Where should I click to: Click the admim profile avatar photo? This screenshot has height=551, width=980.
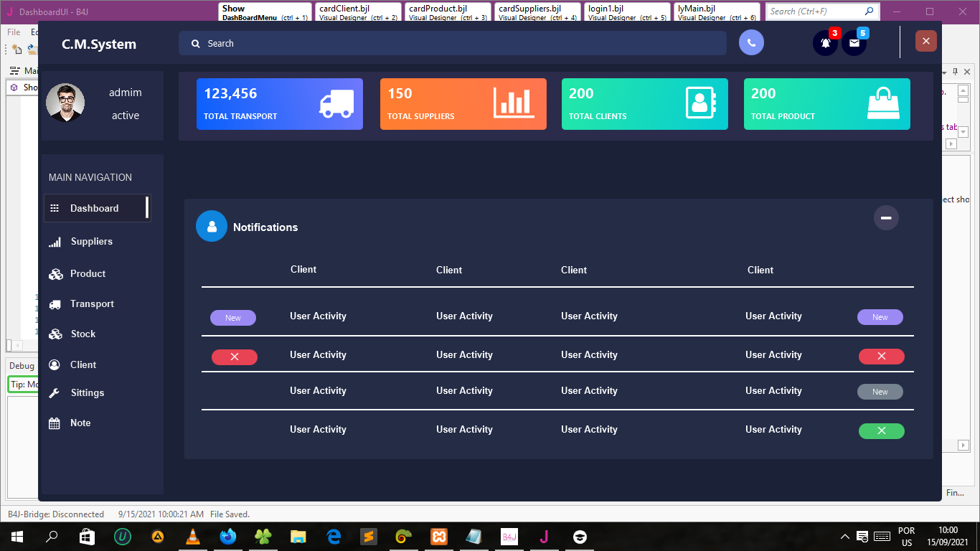pos(65,103)
